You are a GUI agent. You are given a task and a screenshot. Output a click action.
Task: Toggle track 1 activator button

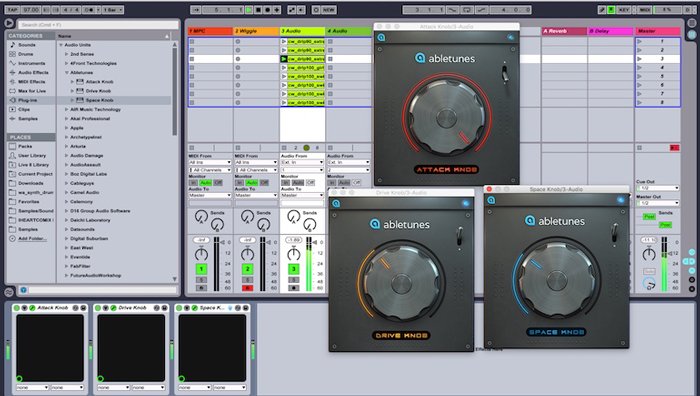(x=201, y=269)
